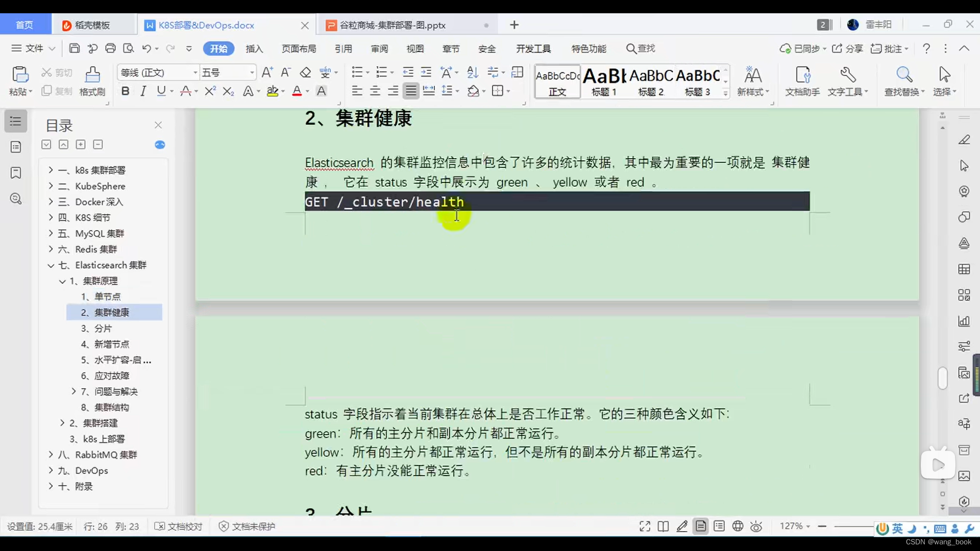The width and height of the screenshot is (980, 551).
Task: Clear formatting with the eraser icon
Action: click(x=305, y=72)
